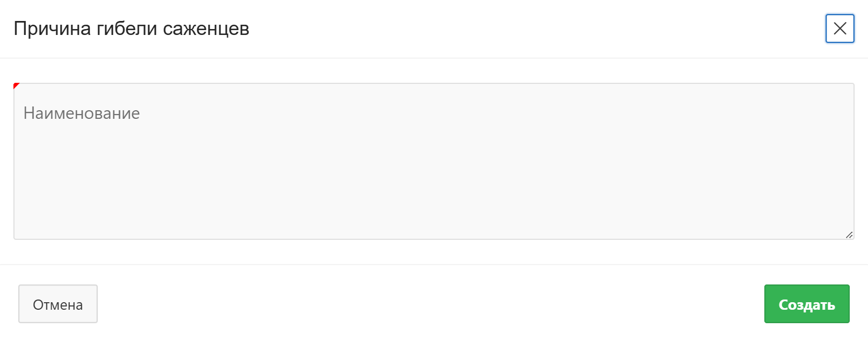Dismiss the seedling death cause dialog
This screenshot has width=868, height=342.
click(x=840, y=28)
